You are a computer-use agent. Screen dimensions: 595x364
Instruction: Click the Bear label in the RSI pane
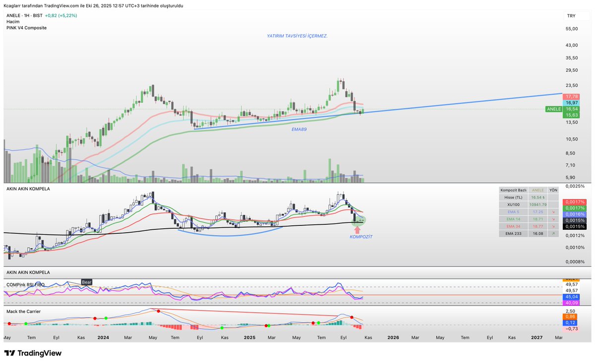click(86, 282)
